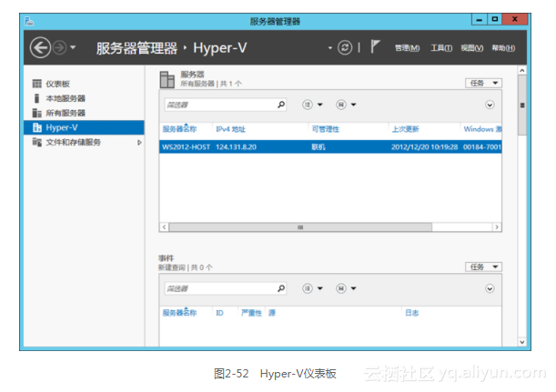Open list options dropdown arrow in 服务器 section

319,105
